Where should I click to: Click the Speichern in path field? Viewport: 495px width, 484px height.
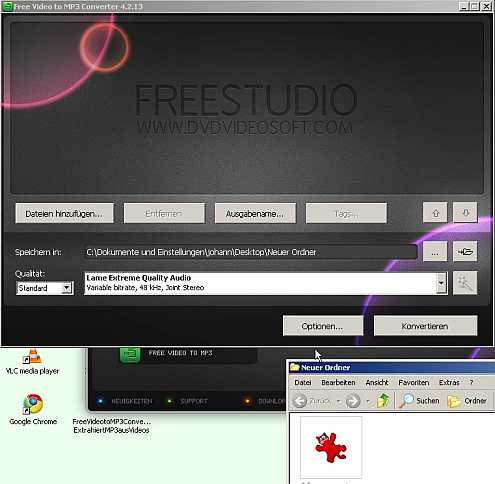click(x=250, y=252)
